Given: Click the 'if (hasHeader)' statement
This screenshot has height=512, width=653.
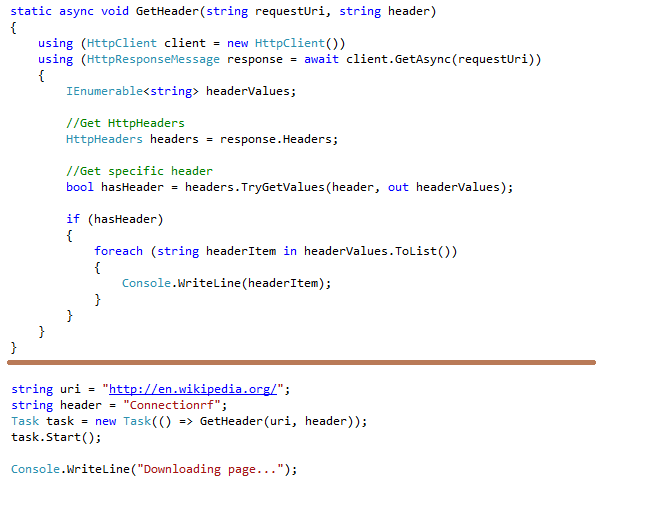Looking at the screenshot, I should click(115, 219).
